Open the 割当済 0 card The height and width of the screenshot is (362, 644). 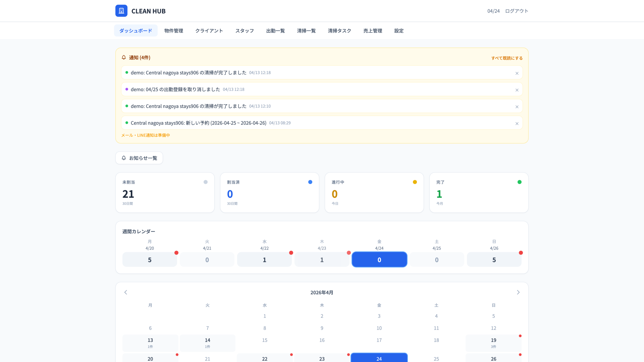pyautogui.click(x=270, y=193)
